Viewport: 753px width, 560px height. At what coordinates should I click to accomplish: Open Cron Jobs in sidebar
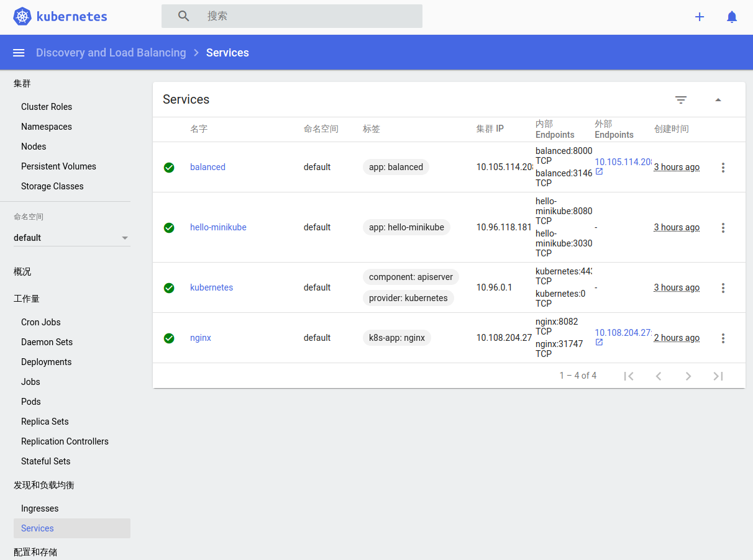41,322
